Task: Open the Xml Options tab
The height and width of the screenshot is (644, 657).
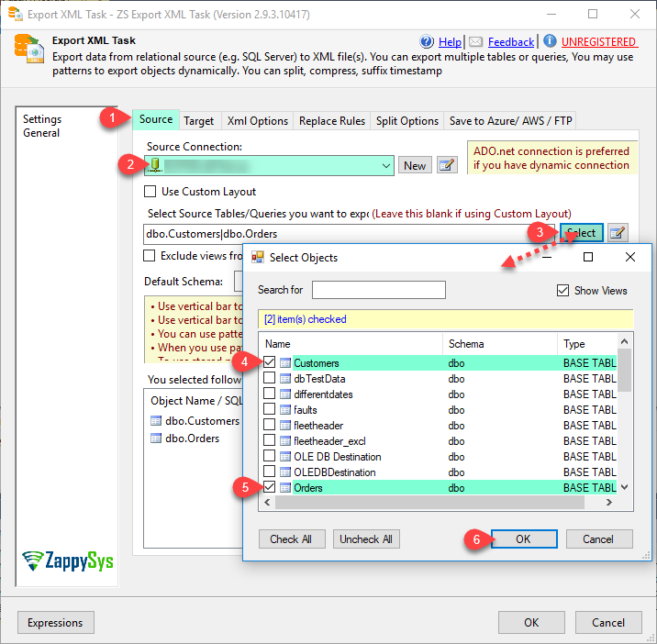Action: click(258, 121)
